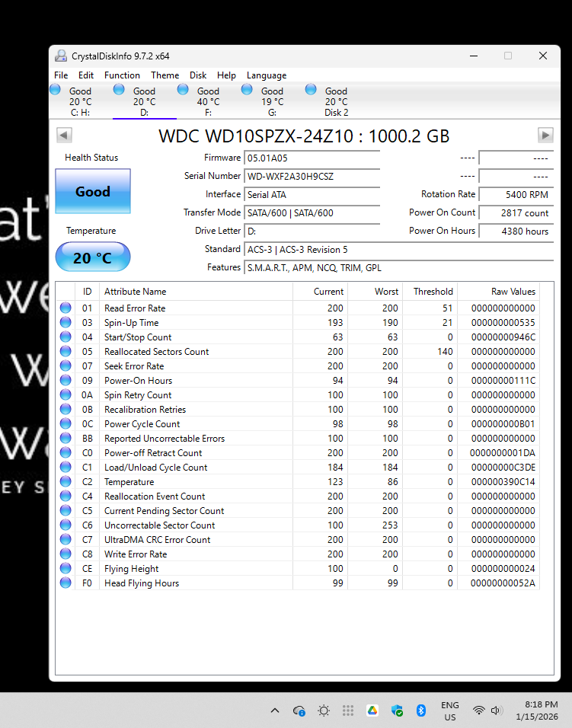This screenshot has width=572, height=728.
Task: Open Windows Security from the tray
Action: [397, 710]
